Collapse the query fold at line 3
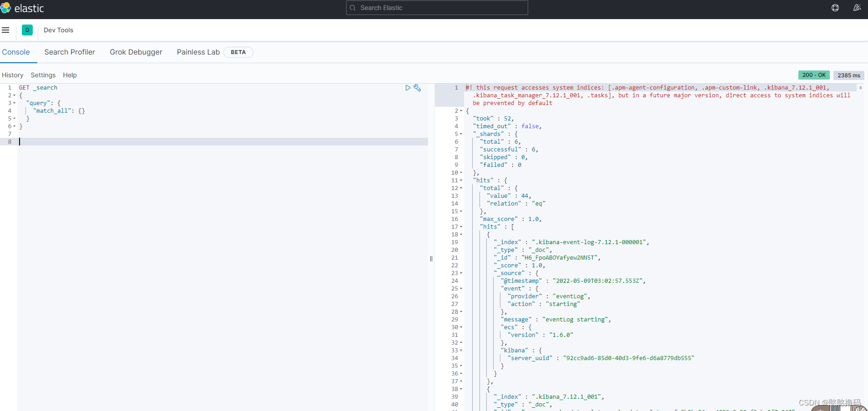868x411 pixels. coord(15,103)
